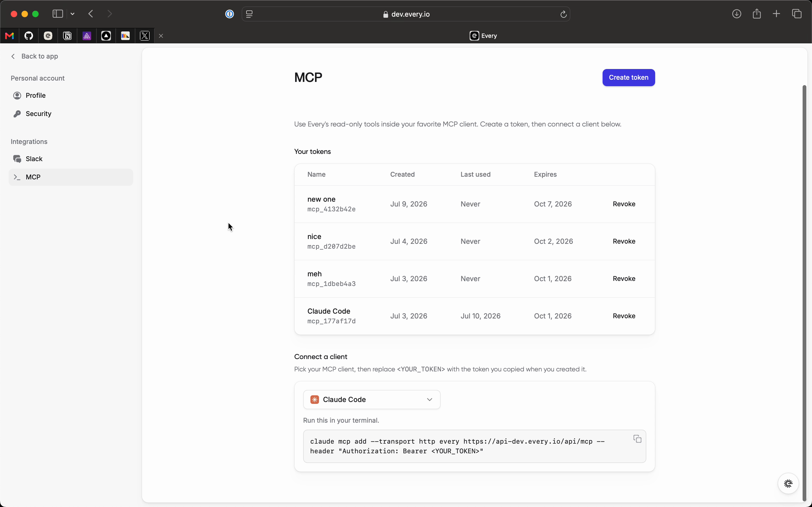812x507 pixels.
Task: Click the Expires column header
Action: coord(545,174)
